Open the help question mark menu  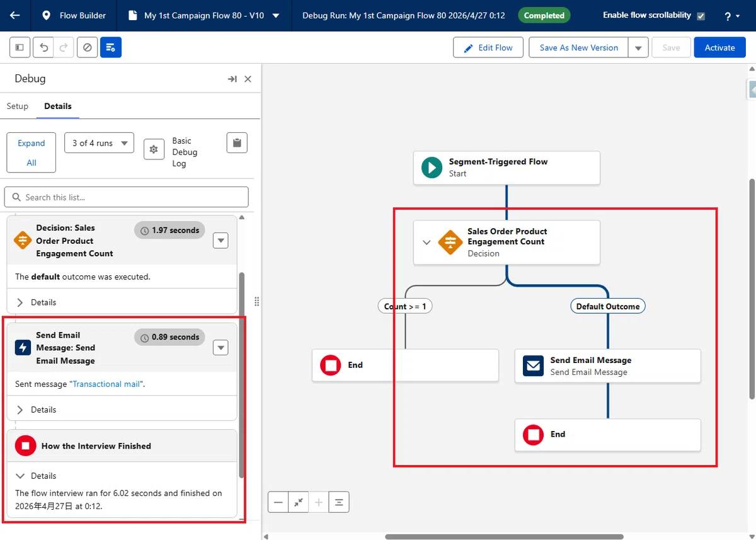pos(732,16)
